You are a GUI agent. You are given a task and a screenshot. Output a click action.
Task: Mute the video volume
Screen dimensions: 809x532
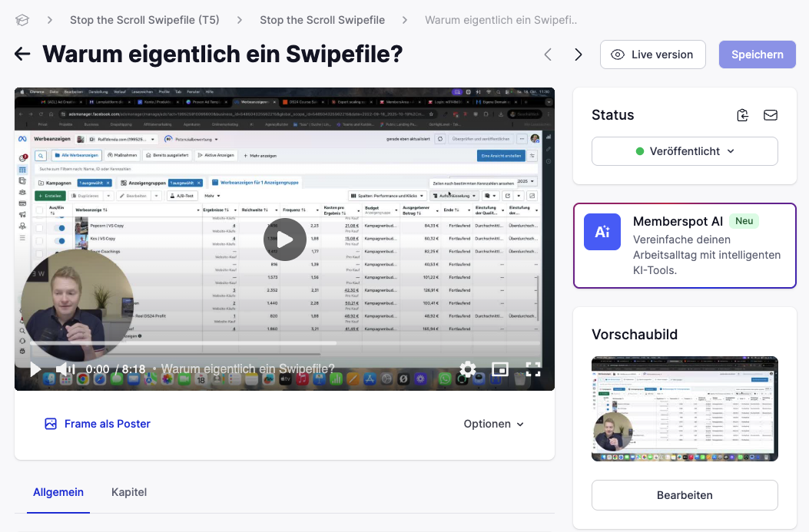(65, 369)
